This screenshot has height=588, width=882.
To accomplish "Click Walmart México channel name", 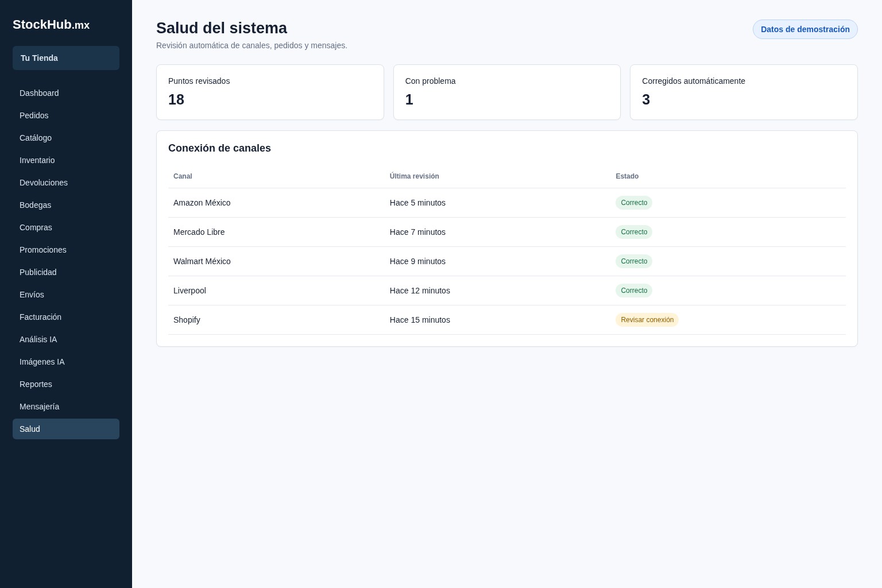I will pyautogui.click(x=202, y=261).
